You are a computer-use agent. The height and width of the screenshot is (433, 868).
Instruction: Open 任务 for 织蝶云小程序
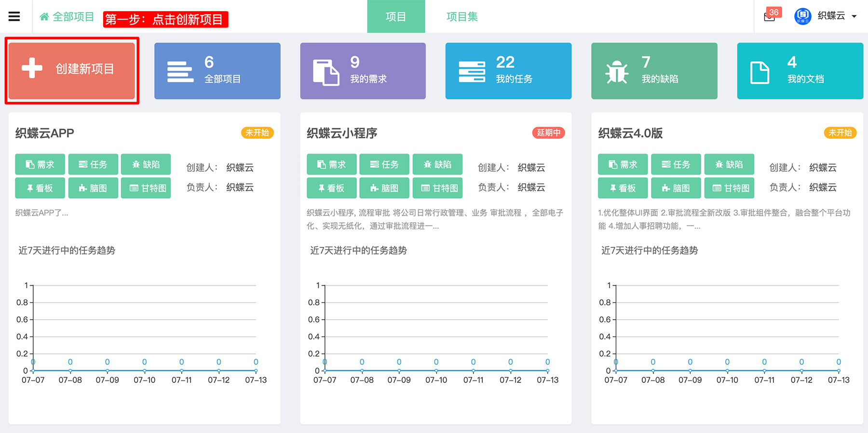point(384,164)
